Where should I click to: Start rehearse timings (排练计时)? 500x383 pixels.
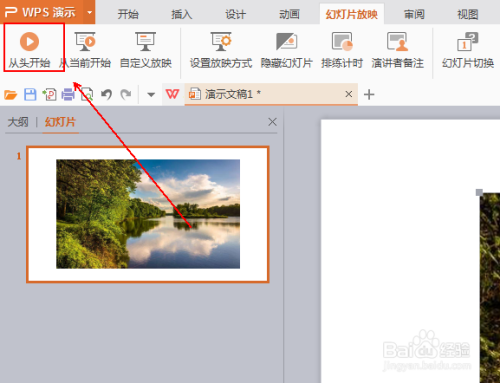[x=342, y=49]
